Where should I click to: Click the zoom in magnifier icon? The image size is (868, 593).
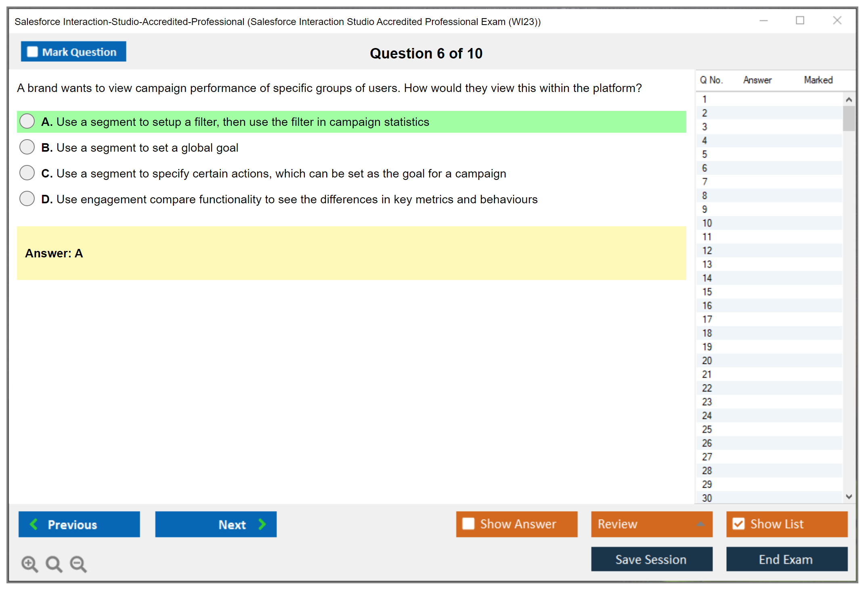tap(29, 564)
